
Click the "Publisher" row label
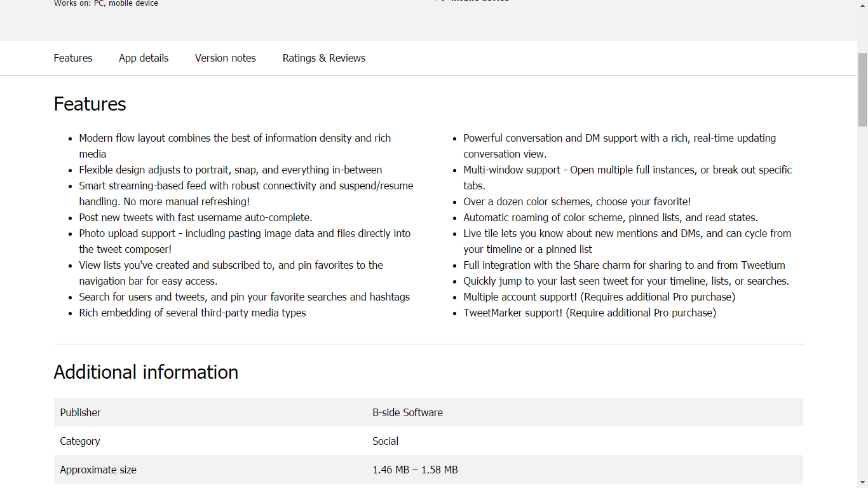81,412
